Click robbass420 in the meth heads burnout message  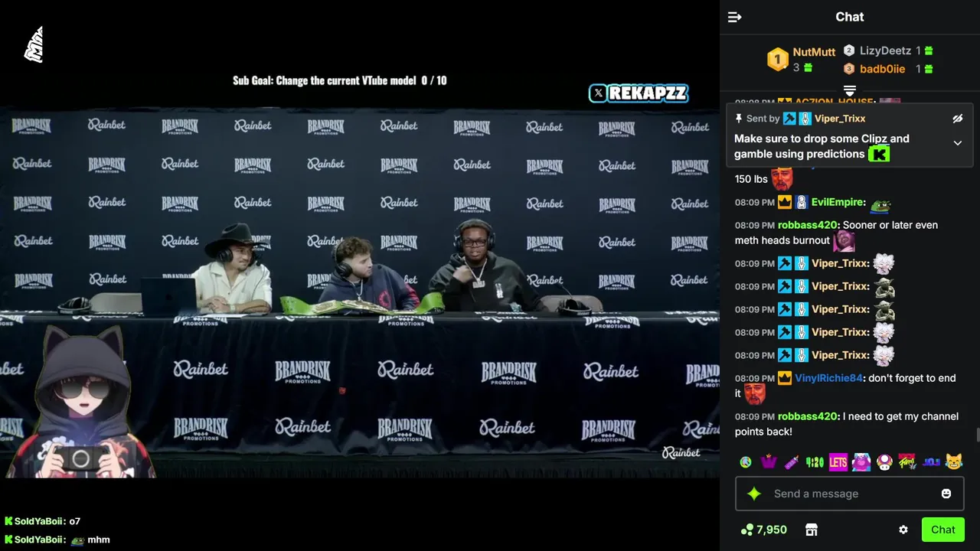coord(808,225)
